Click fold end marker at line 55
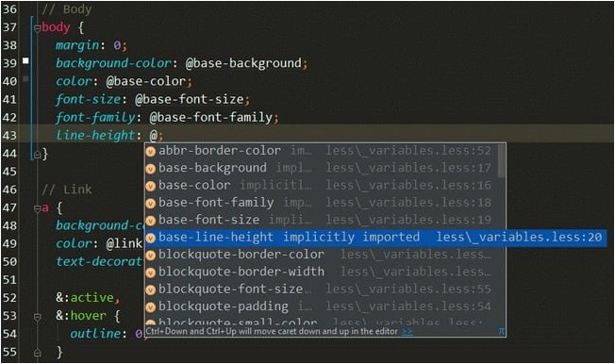Image resolution: width=615 pixels, height=364 pixels. (37, 353)
